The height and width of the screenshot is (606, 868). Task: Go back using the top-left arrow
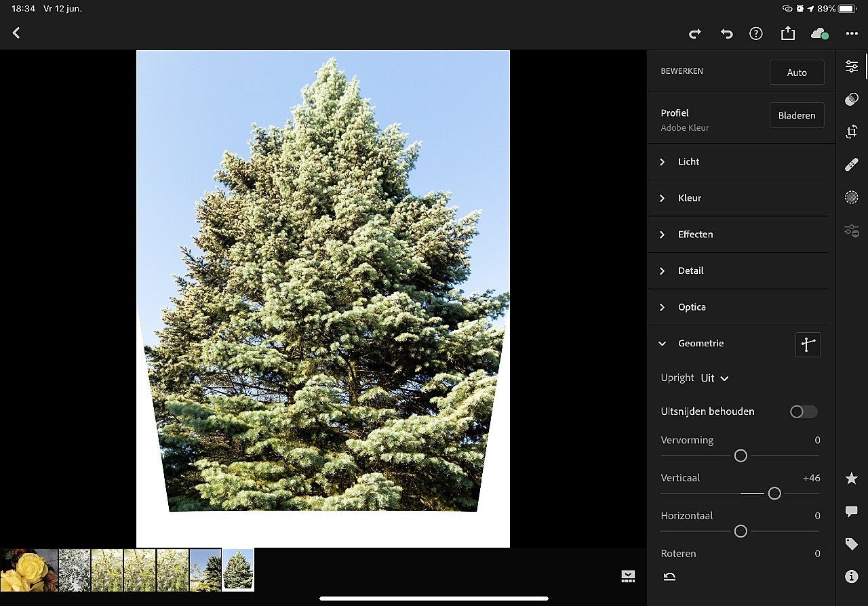click(x=16, y=33)
